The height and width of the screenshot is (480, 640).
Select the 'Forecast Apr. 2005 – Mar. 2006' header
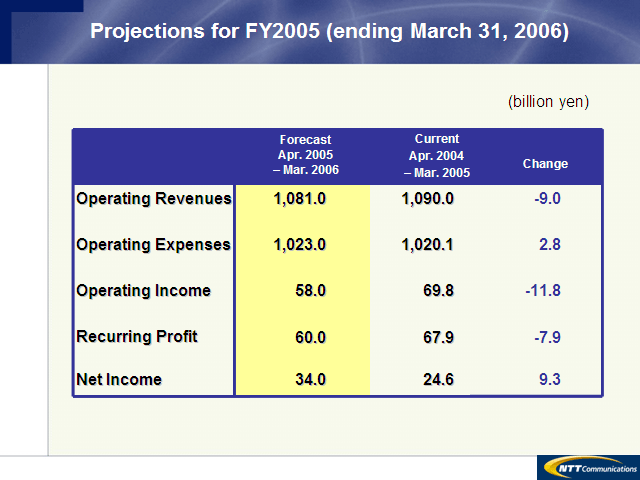tap(306, 155)
